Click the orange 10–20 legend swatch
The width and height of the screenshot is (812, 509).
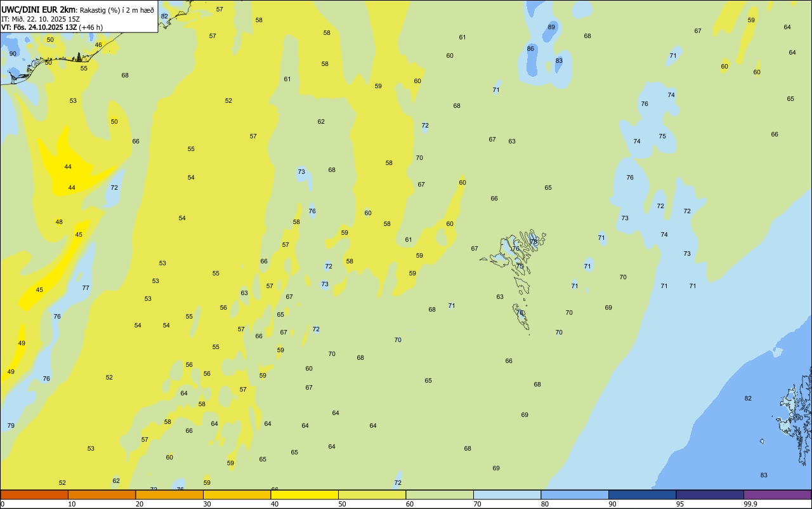tap(101, 494)
